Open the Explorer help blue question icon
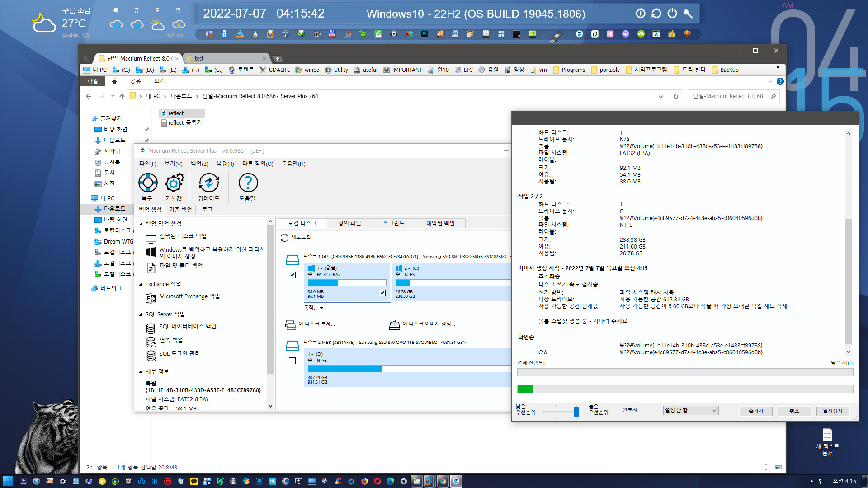Viewport: 868px width, 488px height. 780,81
